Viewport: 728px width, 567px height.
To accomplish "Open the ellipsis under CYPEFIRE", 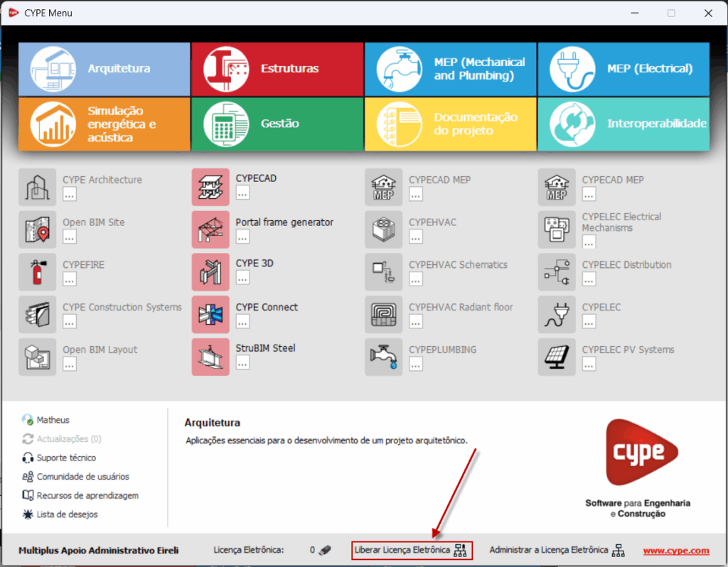I will point(70,279).
